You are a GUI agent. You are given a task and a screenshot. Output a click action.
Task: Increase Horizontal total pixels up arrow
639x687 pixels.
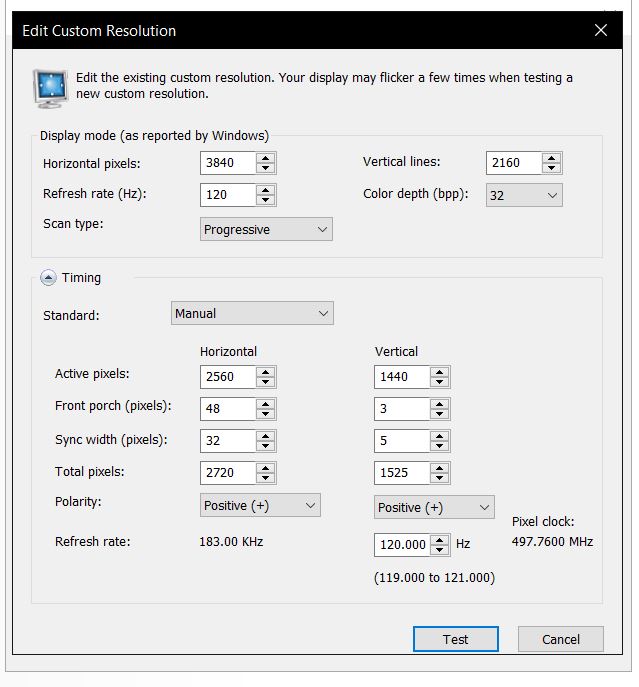point(266,467)
